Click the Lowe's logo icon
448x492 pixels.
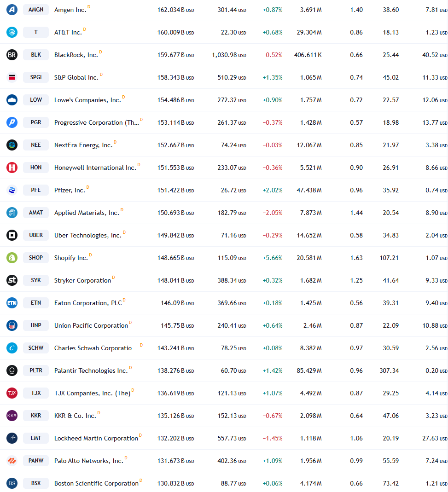[12, 100]
